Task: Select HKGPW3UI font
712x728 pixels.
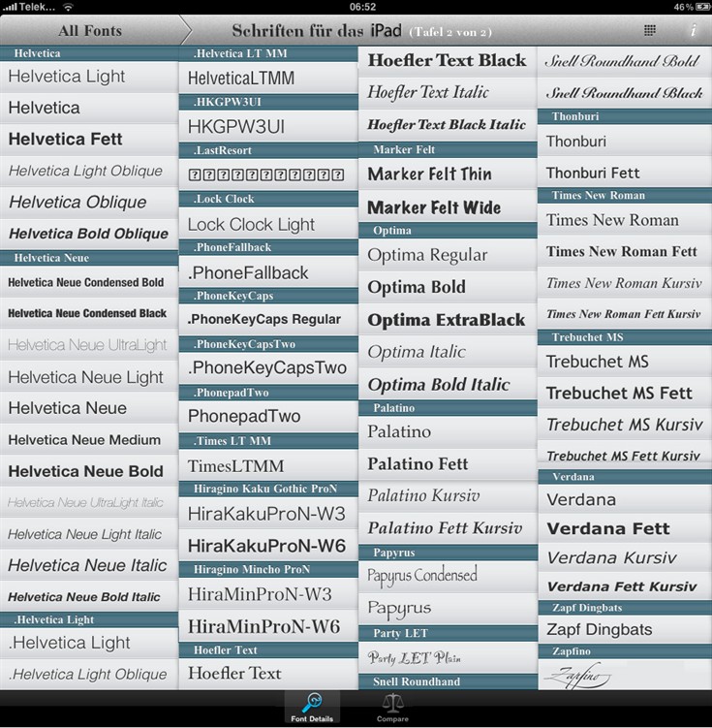Action: (268, 126)
